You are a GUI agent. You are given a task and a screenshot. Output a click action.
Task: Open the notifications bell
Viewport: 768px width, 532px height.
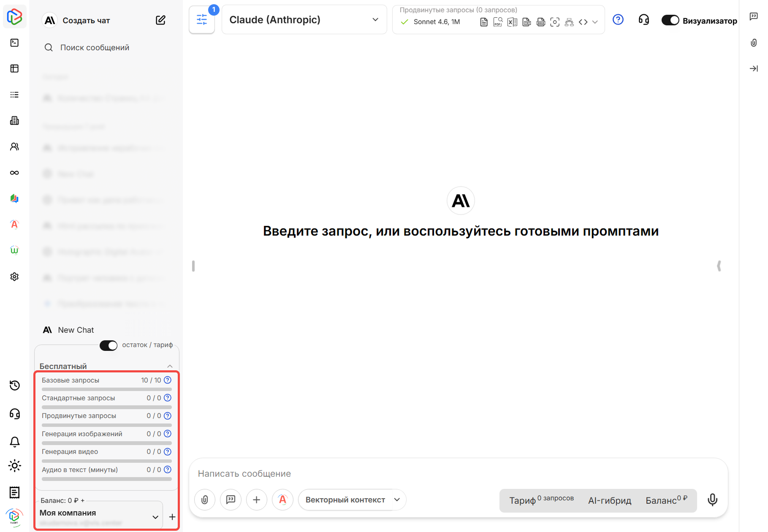[15, 442]
